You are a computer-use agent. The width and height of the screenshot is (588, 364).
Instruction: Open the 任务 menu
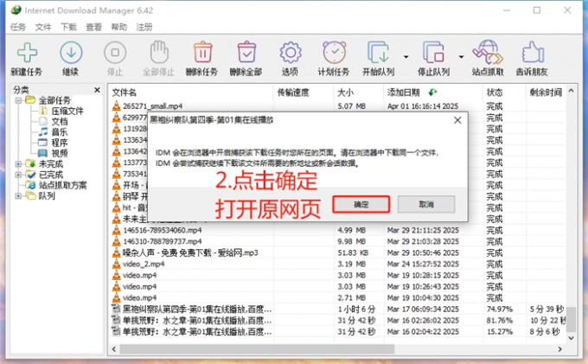coord(17,27)
